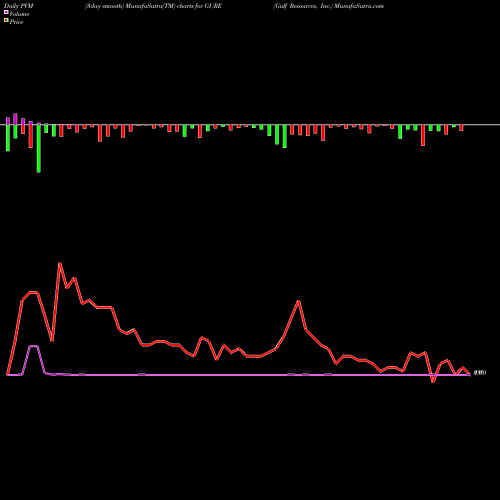Click the '(3day smooth) MunafaSutra(TM) charts for GURE' heading
The image size is (500, 500).
pyautogui.click(x=153, y=6)
